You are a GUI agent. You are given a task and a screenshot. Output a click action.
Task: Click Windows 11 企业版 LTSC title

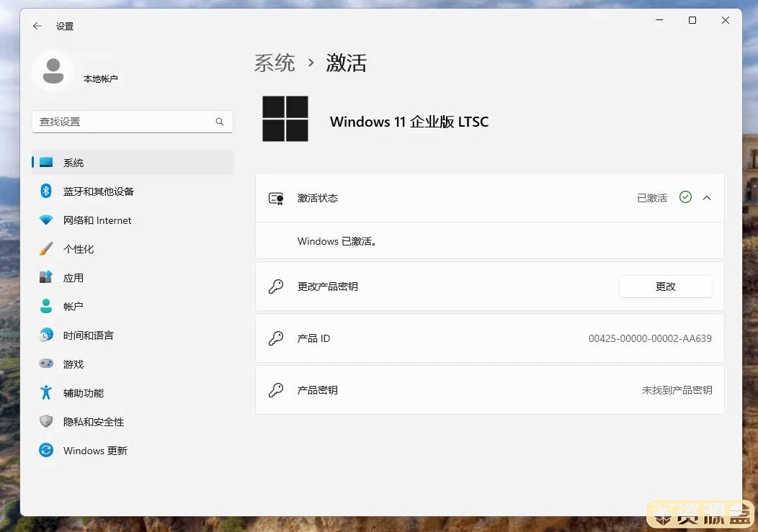click(x=409, y=122)
